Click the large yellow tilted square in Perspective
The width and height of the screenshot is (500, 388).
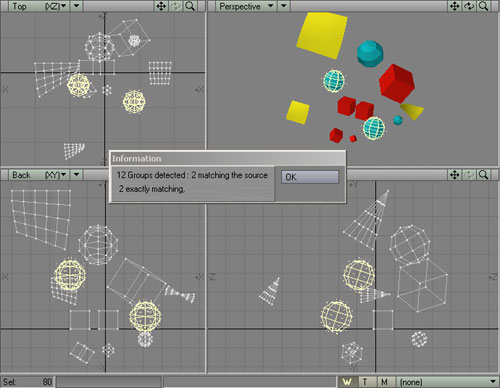(x=322, y=35)
